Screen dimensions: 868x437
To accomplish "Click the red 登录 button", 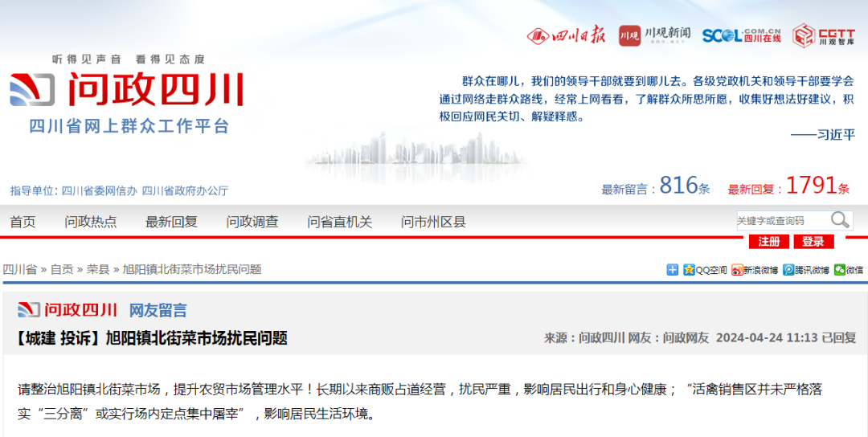I will 813,242.
